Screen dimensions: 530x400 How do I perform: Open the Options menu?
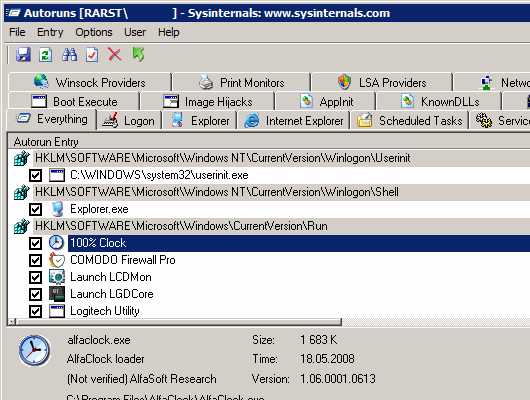(x=94, y=32)
